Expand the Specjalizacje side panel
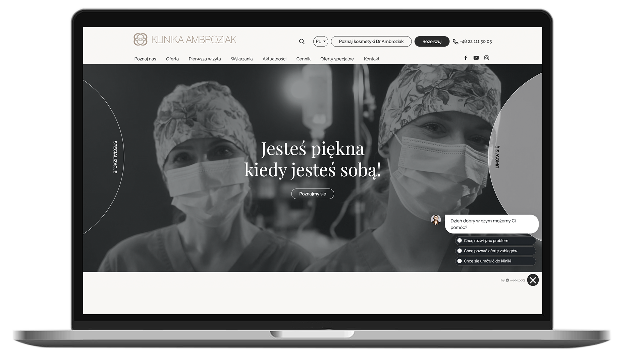The image size is (644, 362). coord(115,157)
